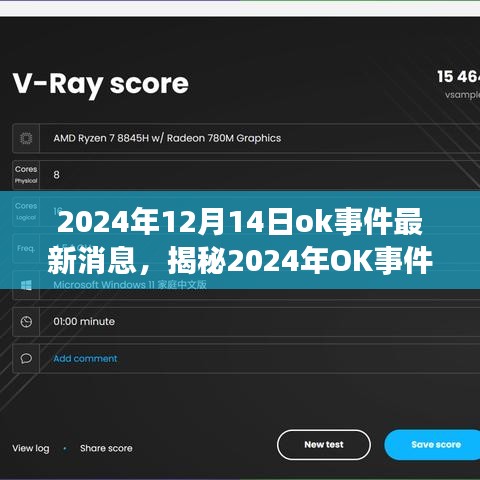The height and width of the screenshot is (480, 480).
Task: Click the clock icon beside 01:00 minute
Action: [x=26, y=322]
